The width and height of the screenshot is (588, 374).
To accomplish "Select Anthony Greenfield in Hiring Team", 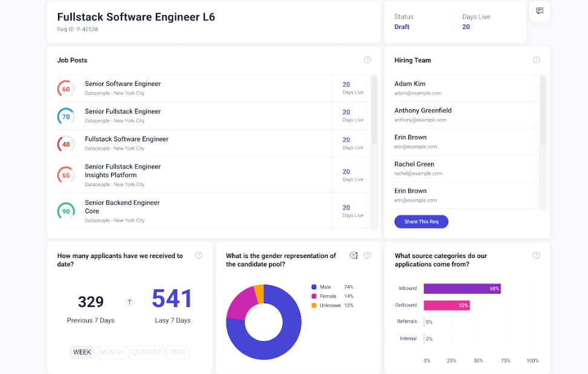I will 423,111.
